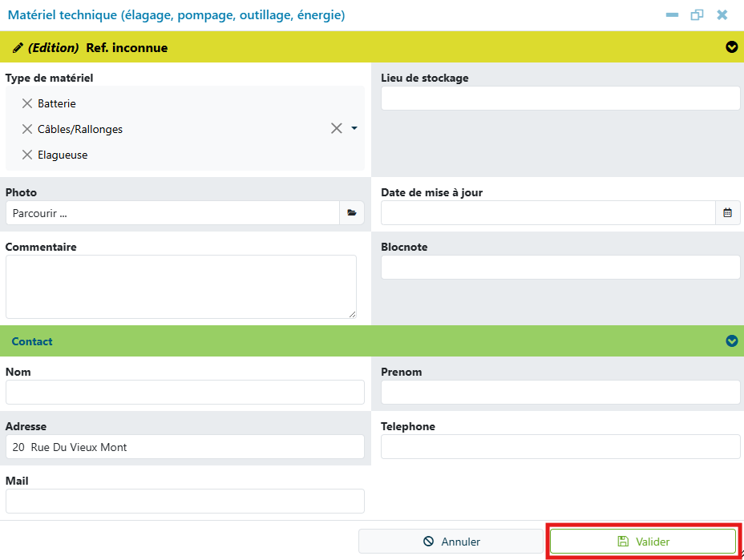Click the Mail input field
744x560 pixels.
(x=185, y=502)
